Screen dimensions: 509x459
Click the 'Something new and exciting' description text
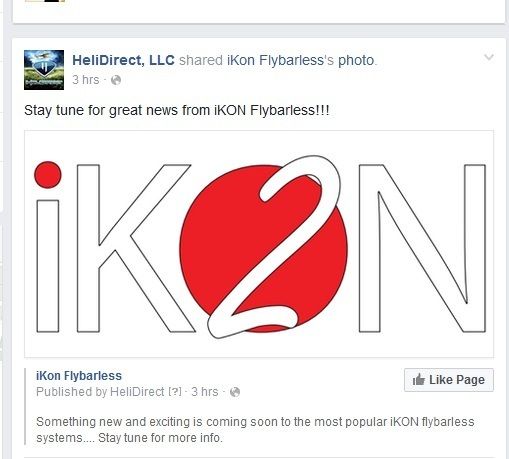(x=255, y=430)
